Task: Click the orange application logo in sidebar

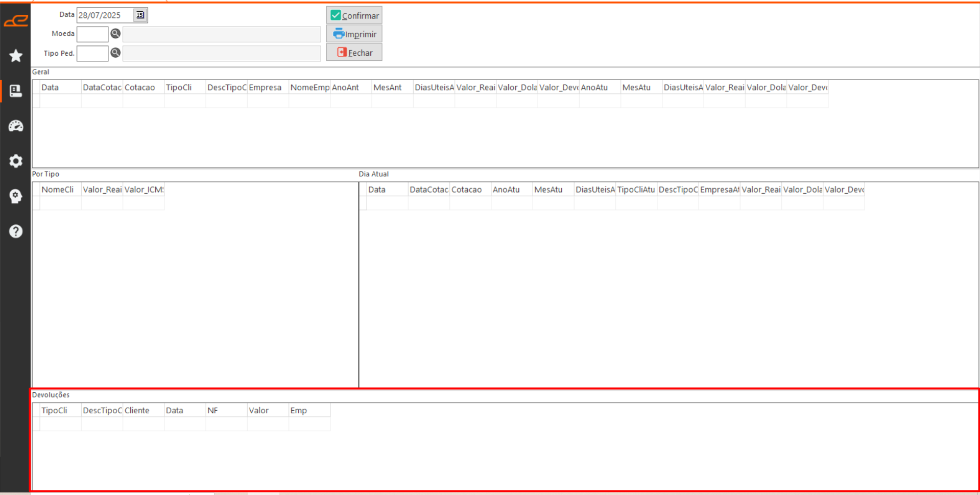Action: [x=16, y=21]
